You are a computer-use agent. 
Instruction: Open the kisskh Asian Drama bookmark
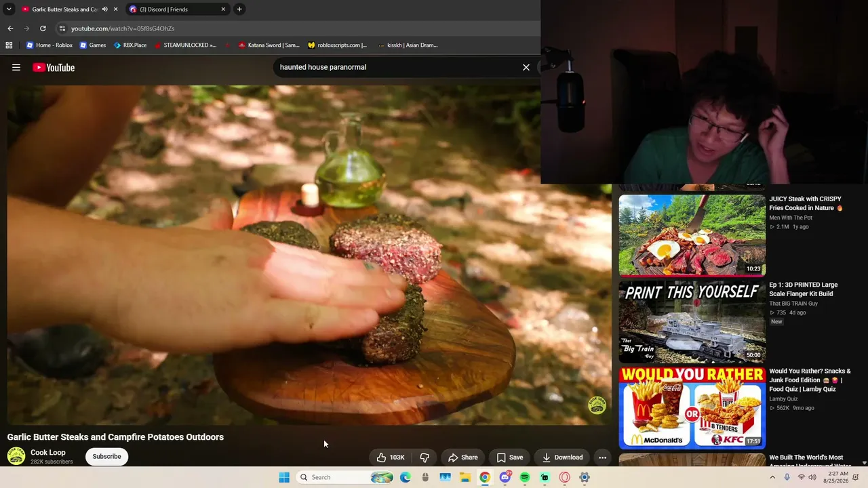[x=408, y=45]
